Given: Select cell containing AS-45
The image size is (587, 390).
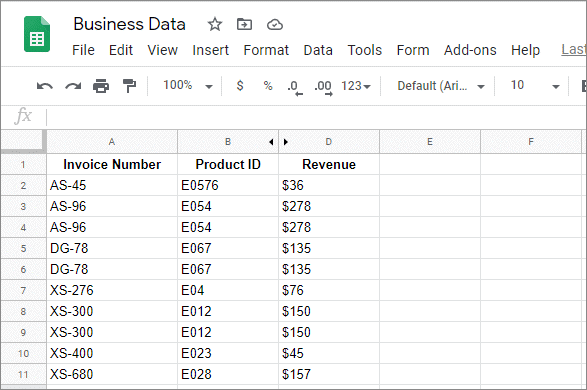Looking at the screenshot, I should point(112,185).
